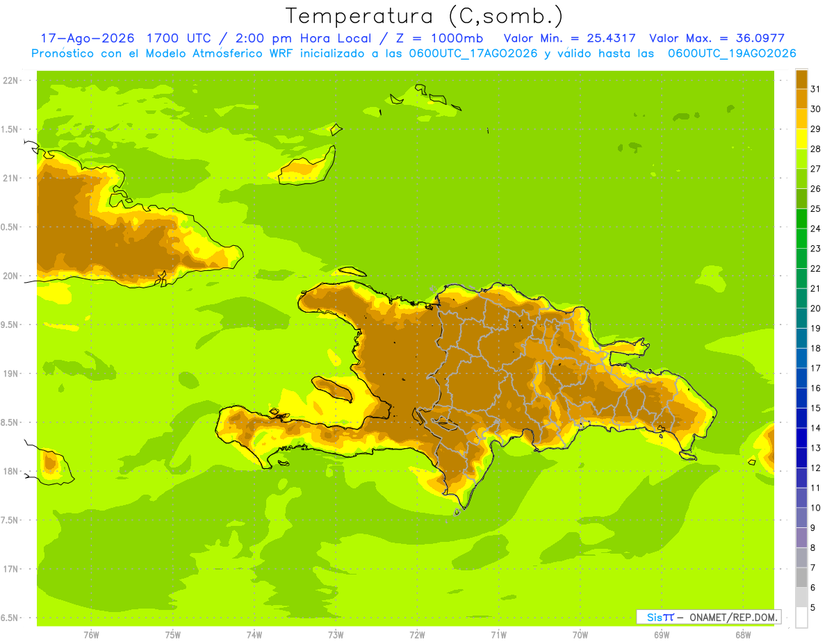Click the colorbar label "17"
This screenshot has height=644, width=834.
click(815, 368)
